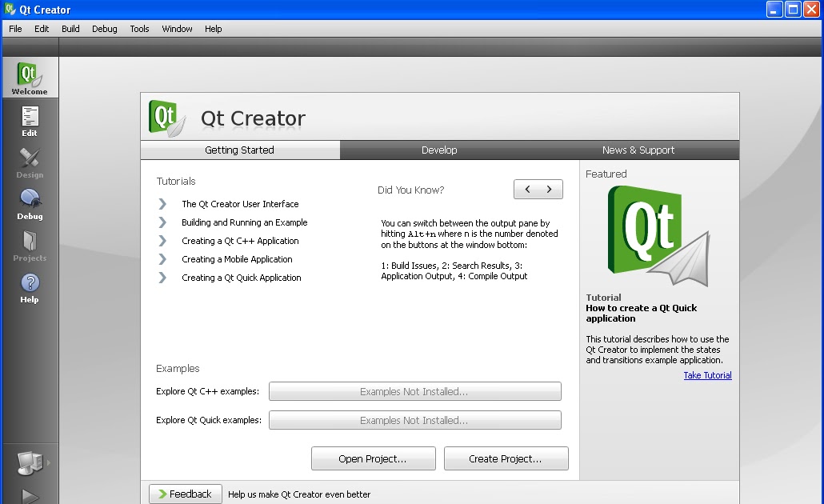The width and height of the screenshot is (824, 504).
Task: Close the Qt Creator window
Action: (811, 10)
